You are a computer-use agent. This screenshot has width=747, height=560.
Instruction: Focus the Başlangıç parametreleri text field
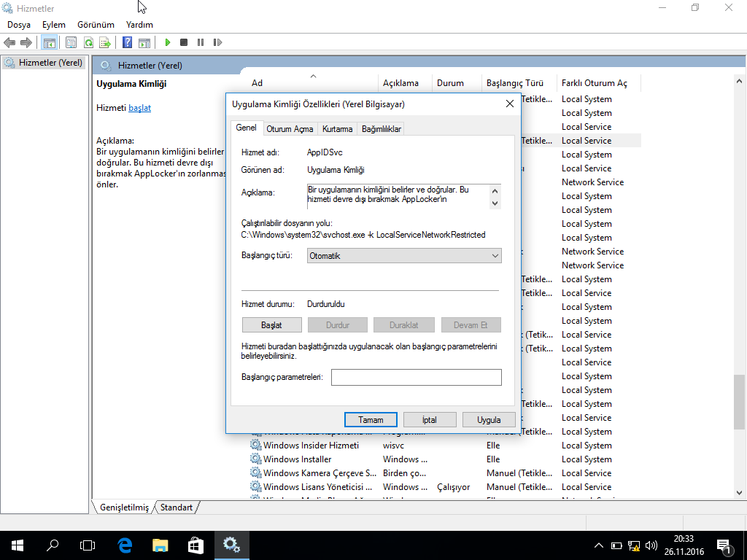click(x=416, y=377)
